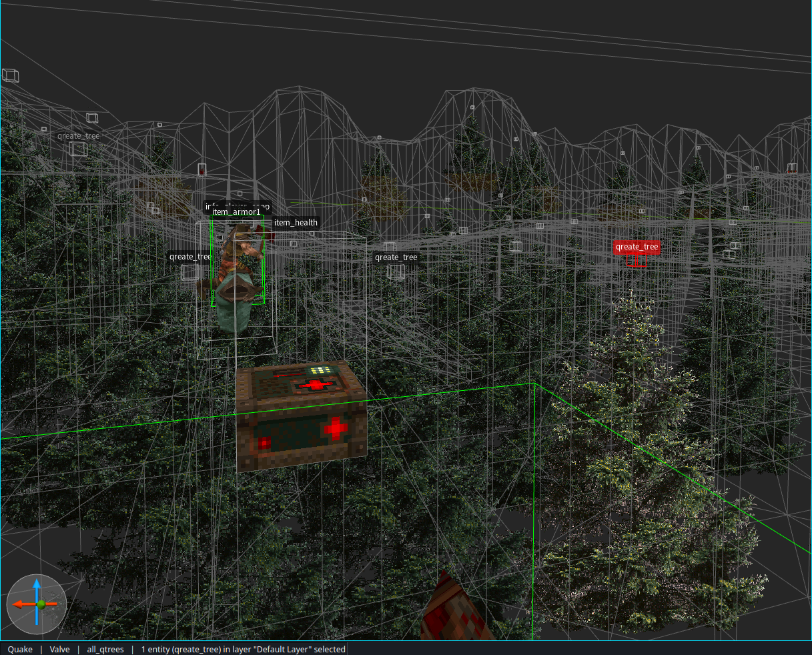This screenshot has height=655, width=812.
Task: Deselect the highlighted red qreate_tree entity
Action: pos(636,246)
